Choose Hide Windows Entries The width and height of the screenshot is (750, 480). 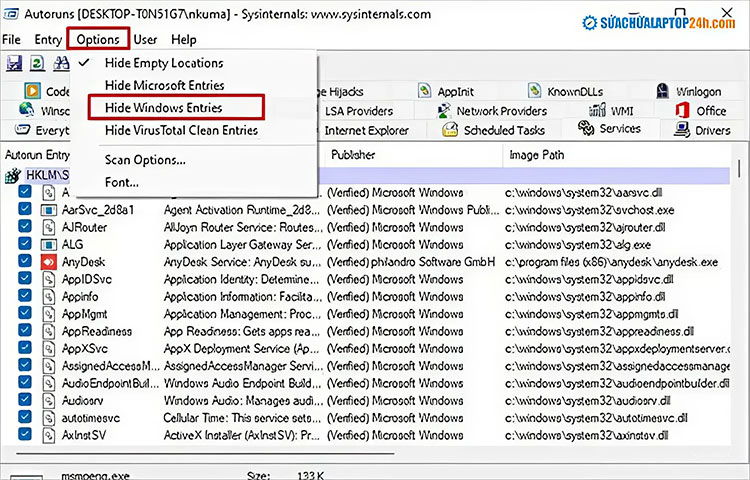point(164,108)
